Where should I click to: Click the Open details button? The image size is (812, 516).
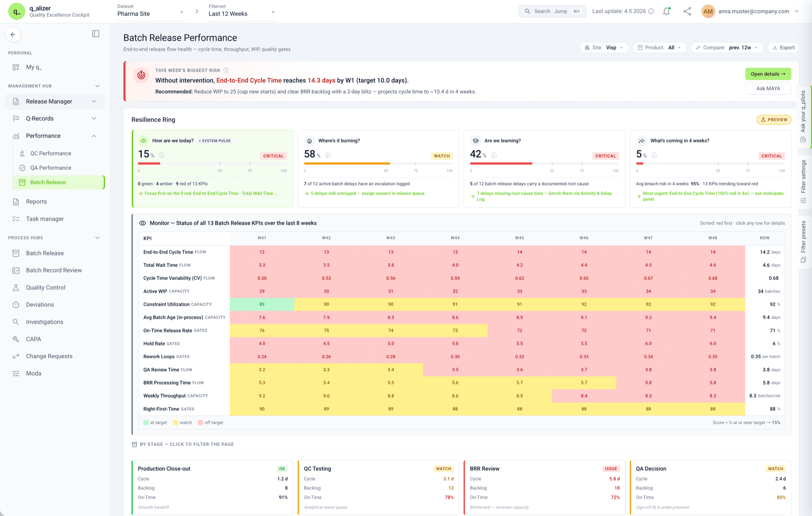click(768, 74)
